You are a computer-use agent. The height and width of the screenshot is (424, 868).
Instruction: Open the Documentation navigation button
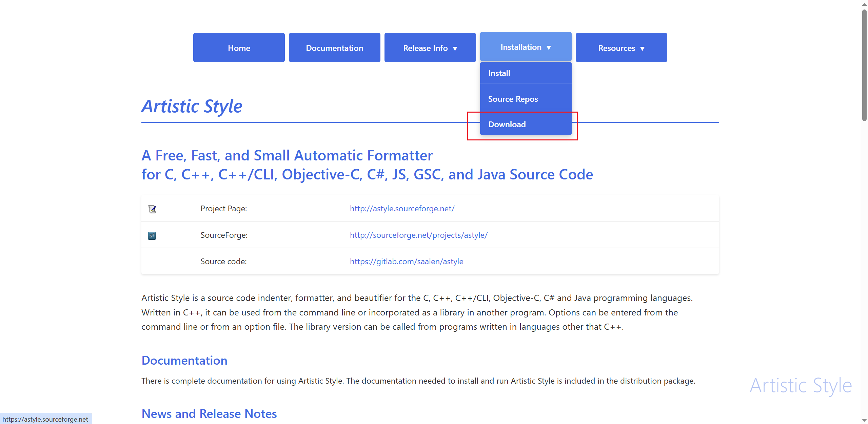coord(334,47)
